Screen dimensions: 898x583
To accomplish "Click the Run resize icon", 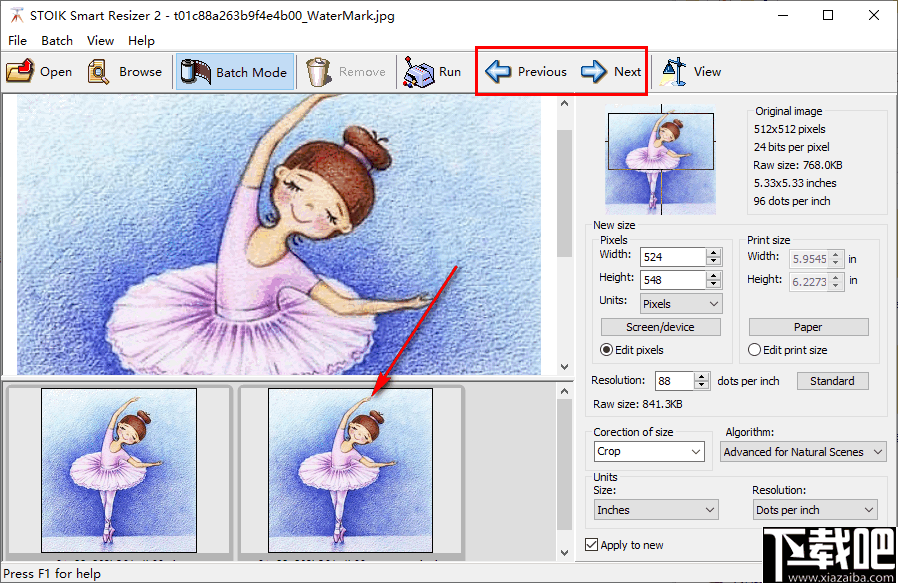I will tap(418, 72).
